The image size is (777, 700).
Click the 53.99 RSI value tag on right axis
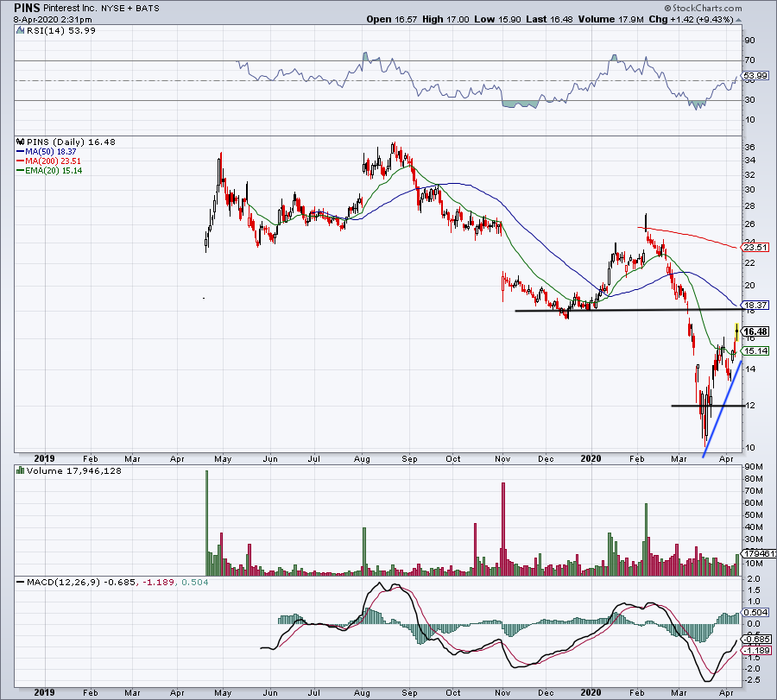[755, 76]
